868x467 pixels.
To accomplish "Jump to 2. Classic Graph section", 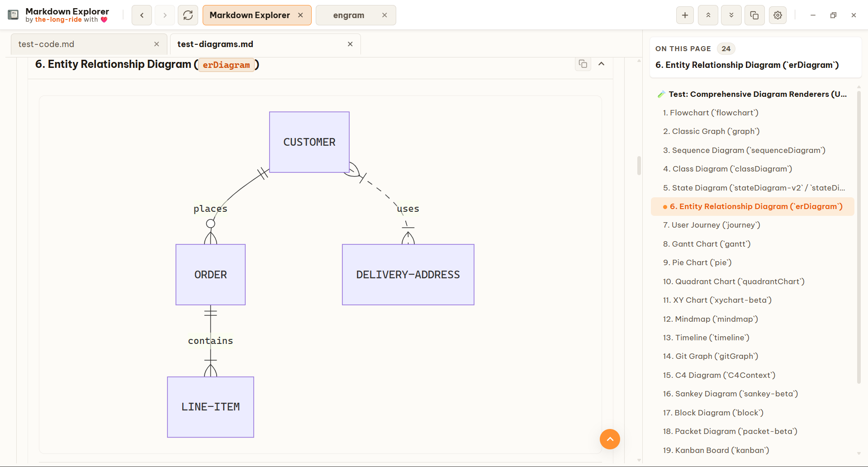I will coord(752,131).
